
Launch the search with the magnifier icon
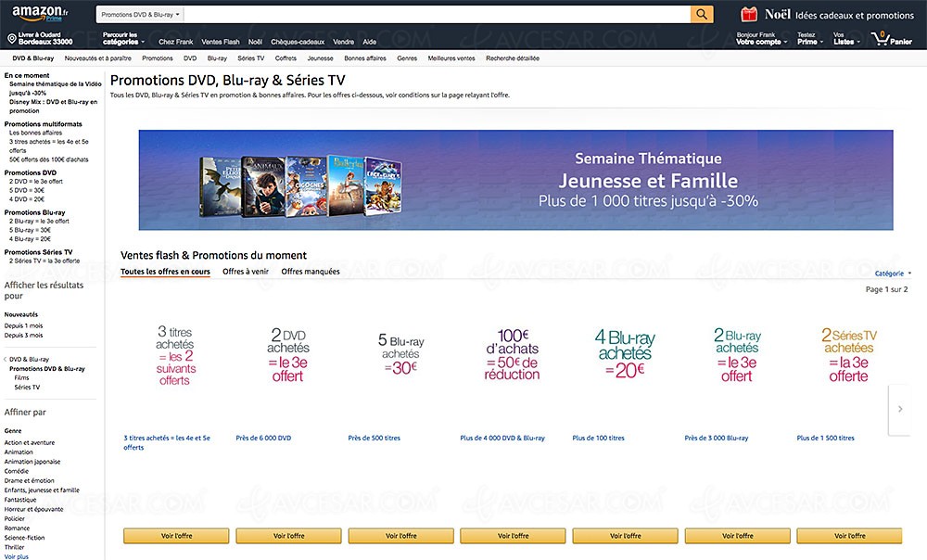(x=701, y=14)
